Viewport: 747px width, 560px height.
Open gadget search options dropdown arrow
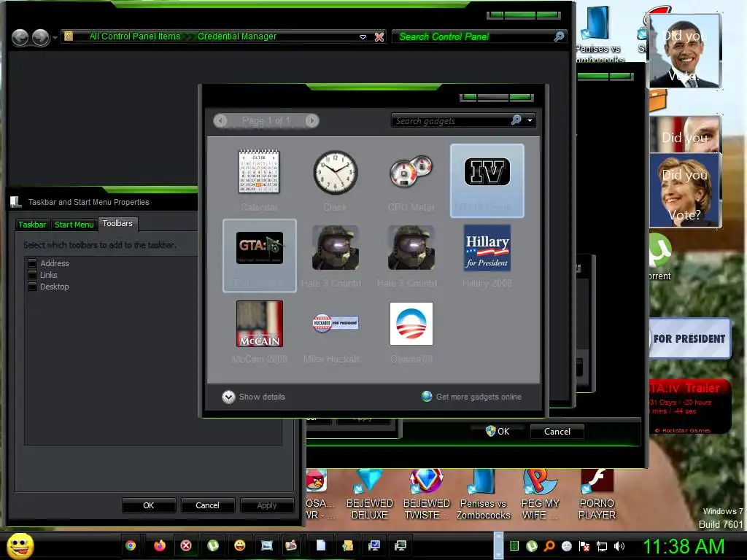(530, 120)
